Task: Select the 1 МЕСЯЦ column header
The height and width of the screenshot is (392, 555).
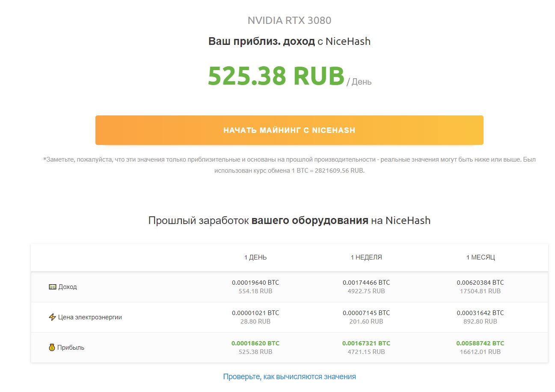Action: (481, 257)
